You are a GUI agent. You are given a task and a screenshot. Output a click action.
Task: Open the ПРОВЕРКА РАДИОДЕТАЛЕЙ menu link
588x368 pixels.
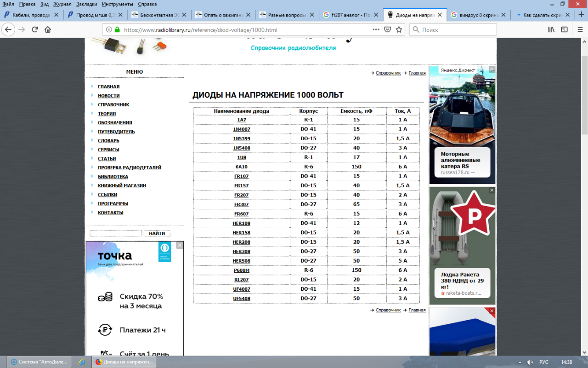click(x=129, y=168)
